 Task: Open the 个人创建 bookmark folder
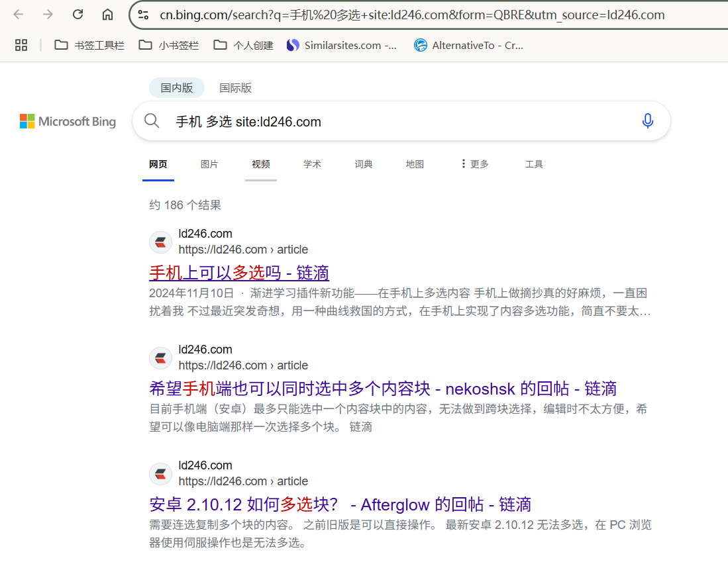point(244,45)
